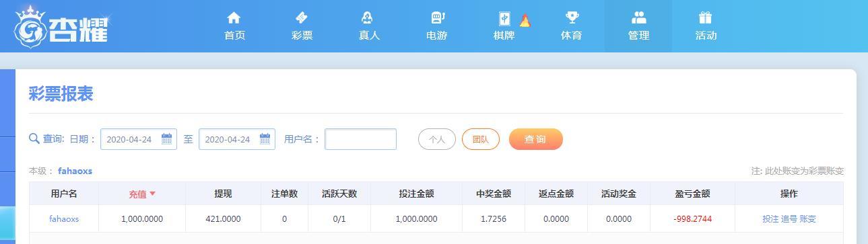Open the 体育 trophy icon
The width and height of the screenshot is (868, 244).
click(572, 17)
